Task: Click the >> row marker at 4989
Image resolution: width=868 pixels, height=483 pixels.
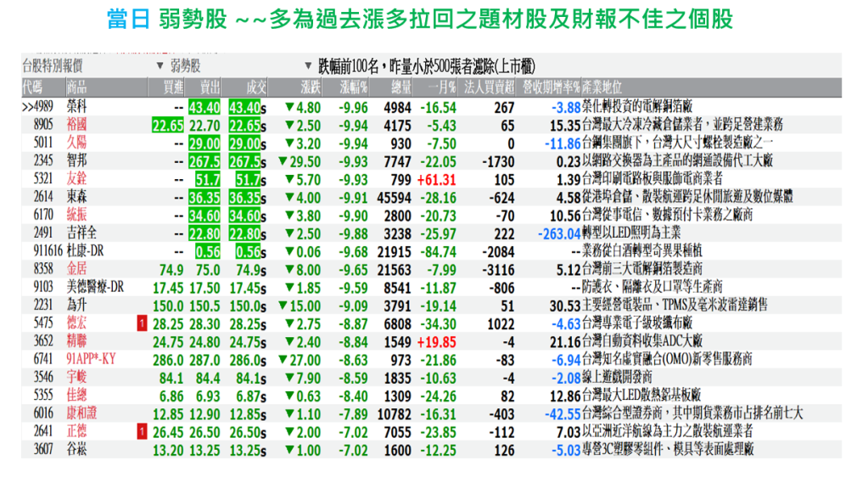Action: pos(29,107)
